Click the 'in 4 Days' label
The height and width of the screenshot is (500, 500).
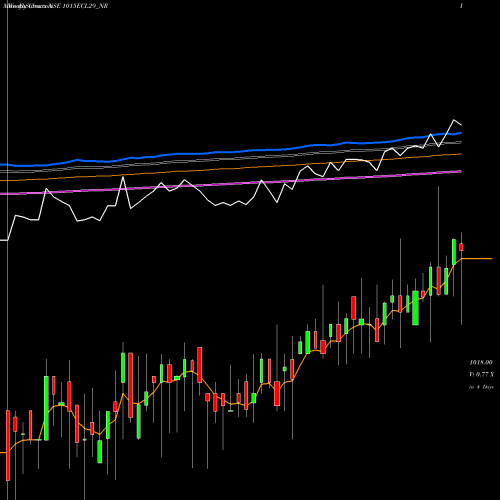[x=481, y=387]
